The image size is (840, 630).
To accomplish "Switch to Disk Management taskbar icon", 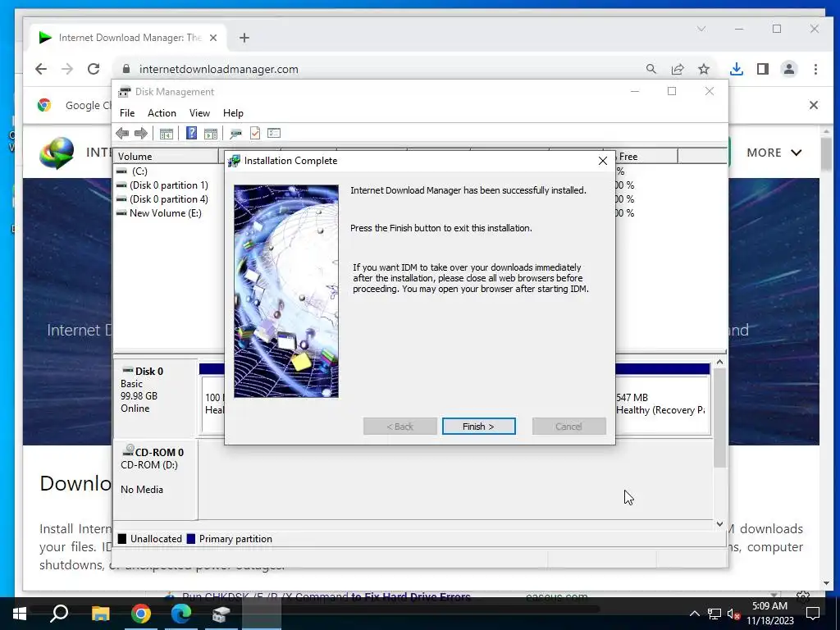I will tap(221, 614).
